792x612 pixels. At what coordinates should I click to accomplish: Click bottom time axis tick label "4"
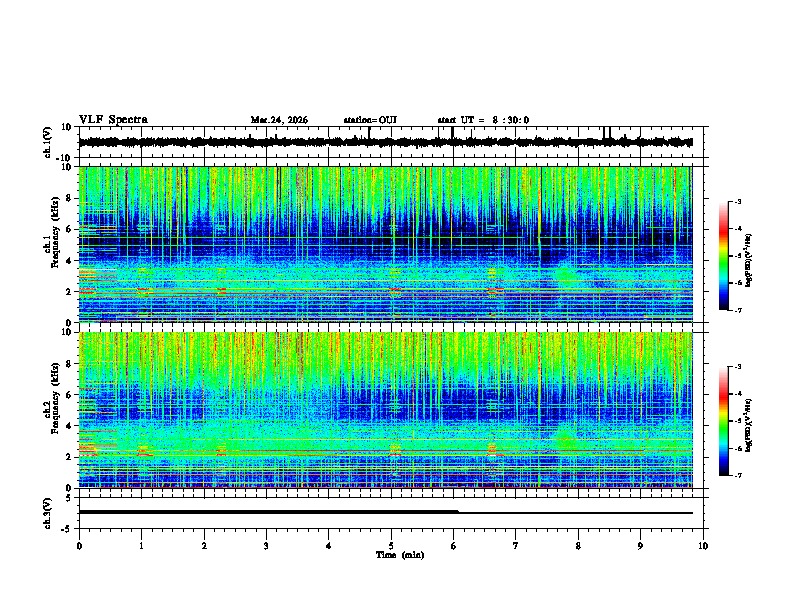329,546
